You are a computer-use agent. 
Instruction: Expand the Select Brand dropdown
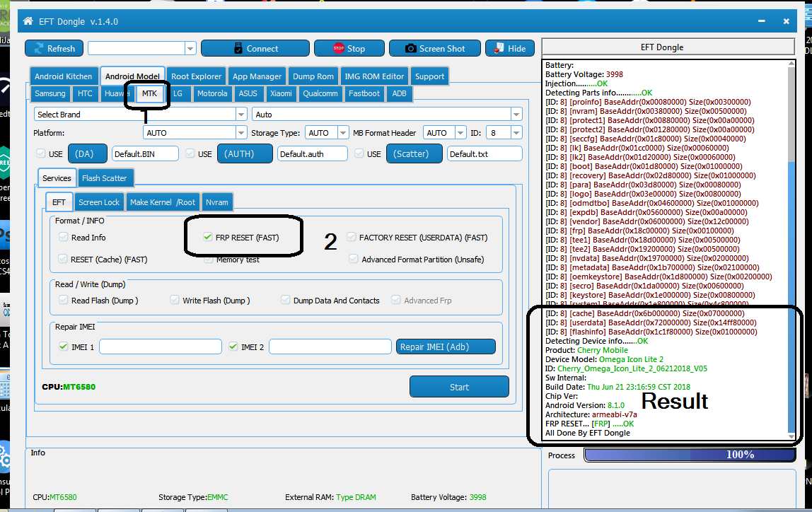[x=240, y=115]
